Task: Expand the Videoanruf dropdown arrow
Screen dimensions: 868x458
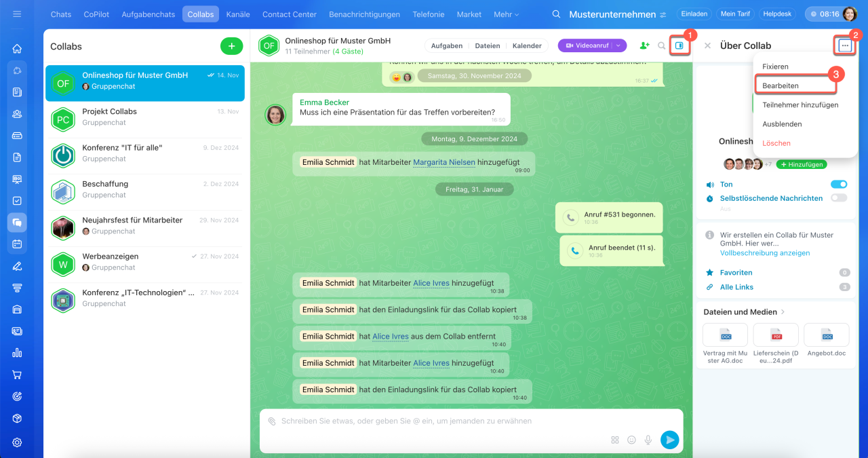Action: 618,45
